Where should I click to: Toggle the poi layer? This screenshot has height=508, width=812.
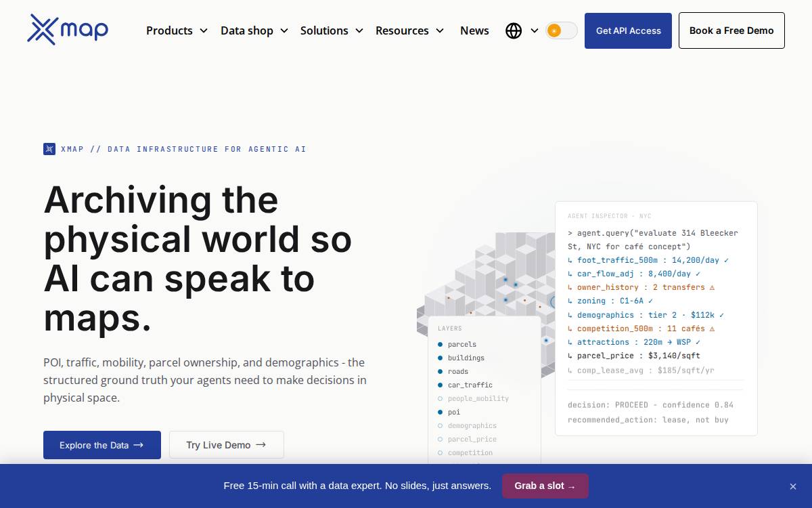click(x=449, y=412)
